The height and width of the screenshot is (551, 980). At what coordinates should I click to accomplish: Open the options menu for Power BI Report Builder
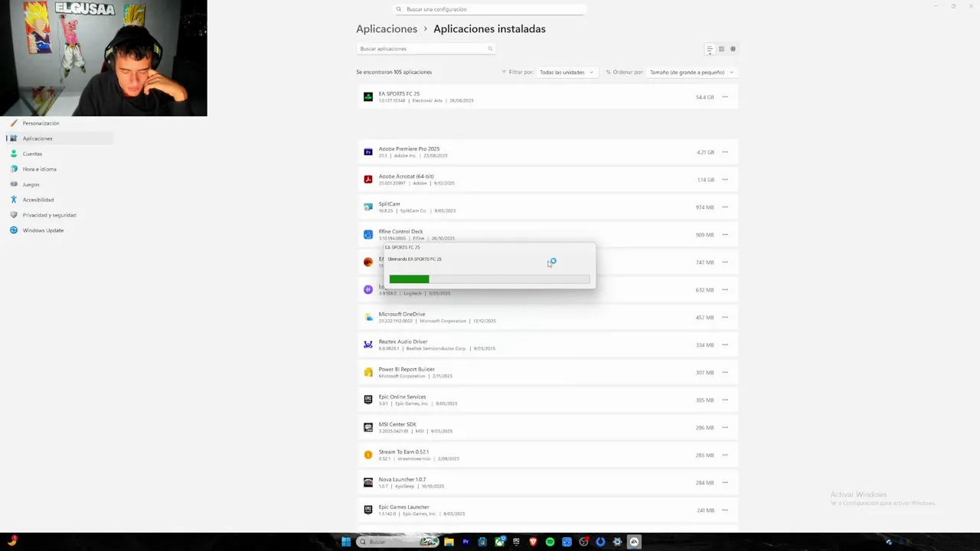point(725,373)
